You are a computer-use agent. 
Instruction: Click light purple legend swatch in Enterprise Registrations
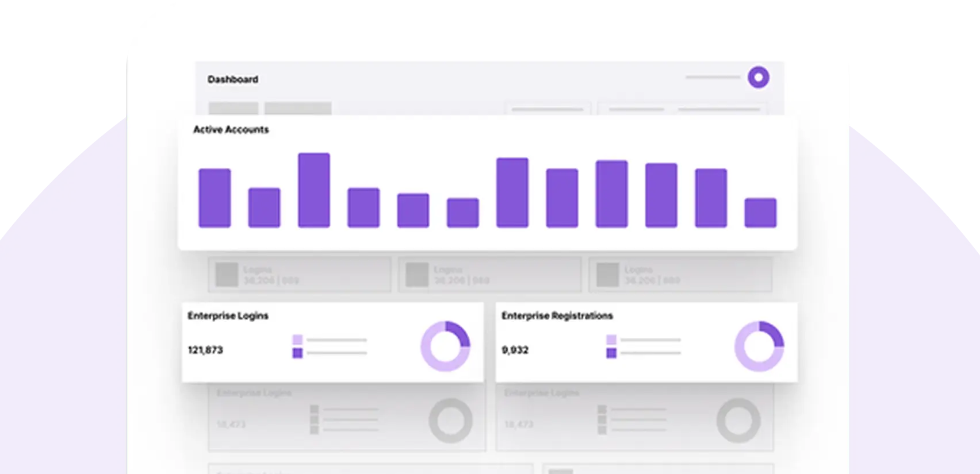[611, 340]
